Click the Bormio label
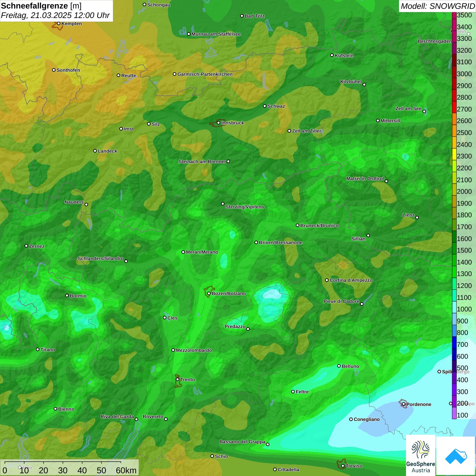 78,296
